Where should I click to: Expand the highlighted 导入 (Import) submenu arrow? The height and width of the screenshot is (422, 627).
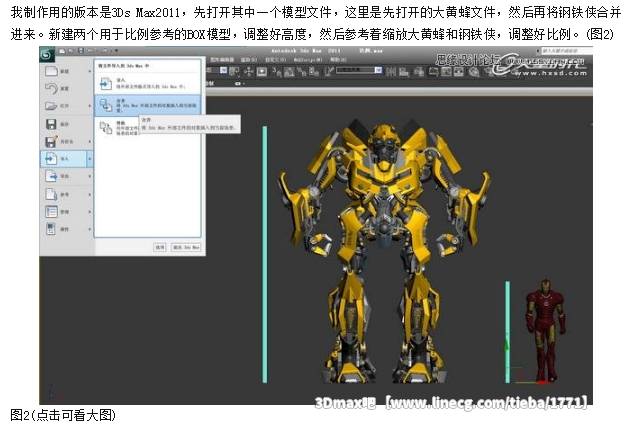click(x=90, y=158)
